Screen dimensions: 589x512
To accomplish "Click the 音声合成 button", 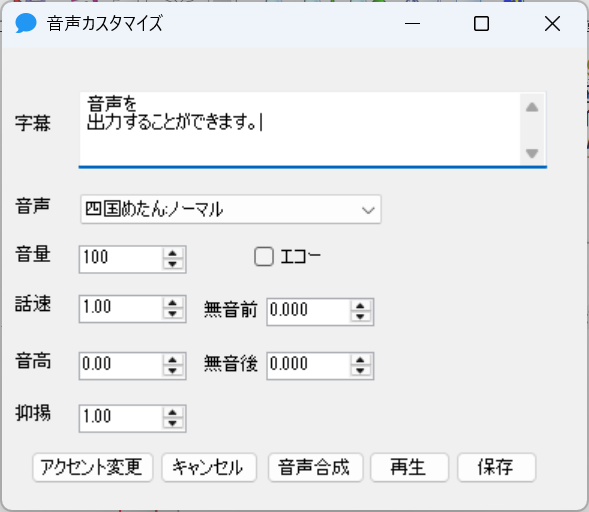I will (x=315, y=467).
